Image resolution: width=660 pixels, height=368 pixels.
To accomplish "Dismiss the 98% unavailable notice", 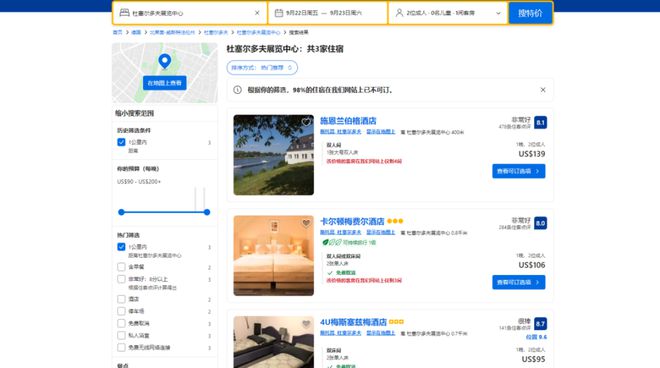I will click(x=543, y=90).
